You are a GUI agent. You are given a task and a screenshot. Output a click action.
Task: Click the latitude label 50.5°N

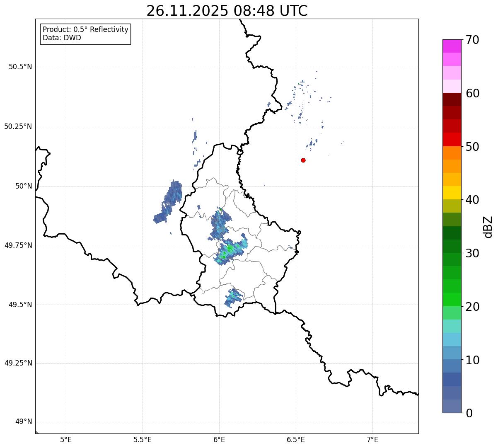pos(20,67)
